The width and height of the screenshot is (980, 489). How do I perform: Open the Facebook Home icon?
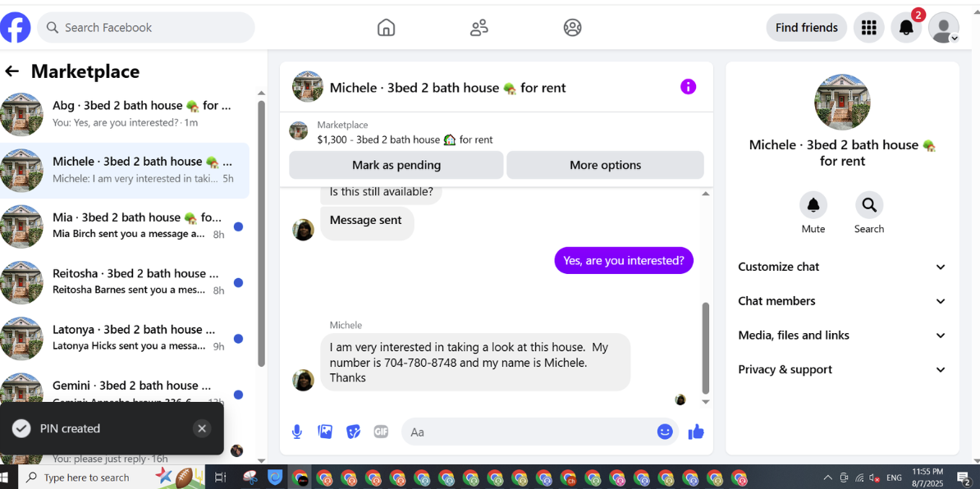coord(387,27)
